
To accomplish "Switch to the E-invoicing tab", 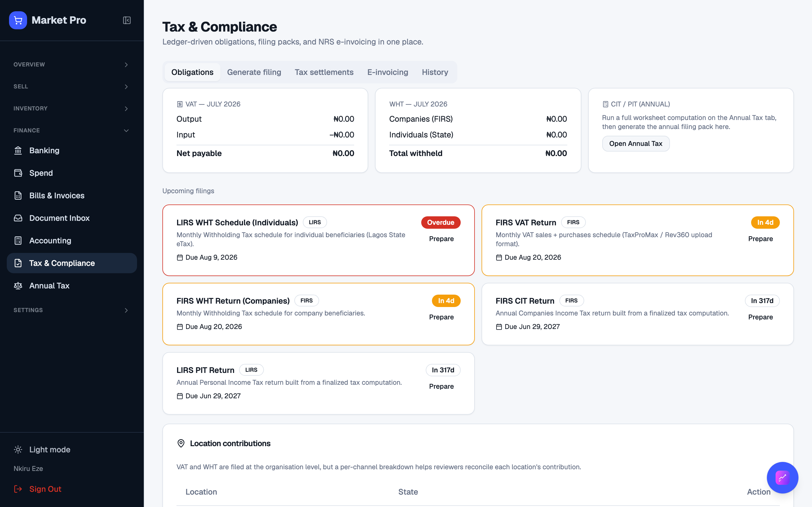I will coord(388,72).
